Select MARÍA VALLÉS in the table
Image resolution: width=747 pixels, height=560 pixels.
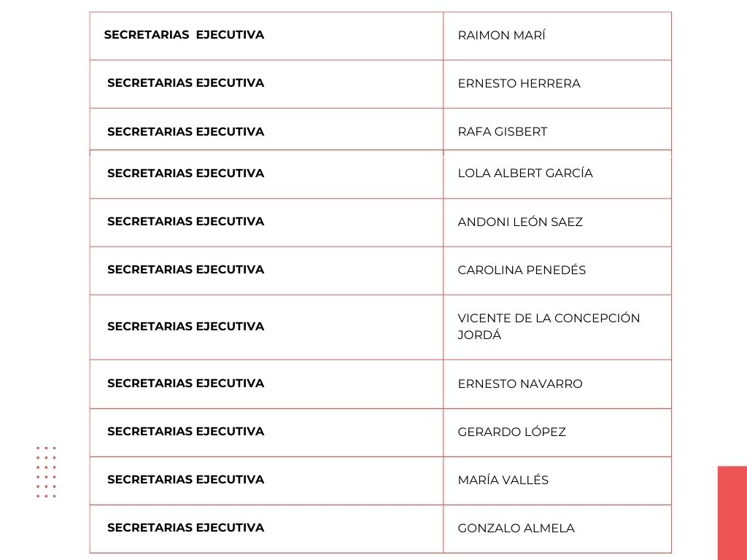coord(503,480)
